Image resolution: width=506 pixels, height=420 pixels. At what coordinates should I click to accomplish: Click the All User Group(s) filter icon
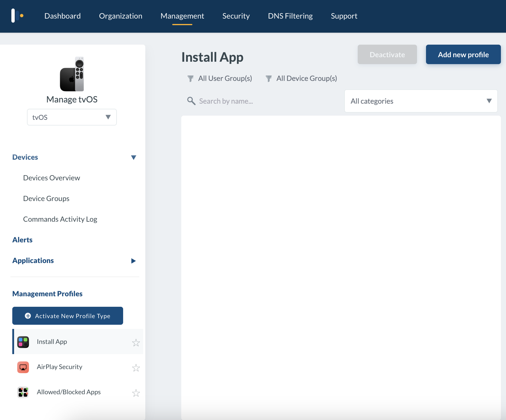[191, 78]
